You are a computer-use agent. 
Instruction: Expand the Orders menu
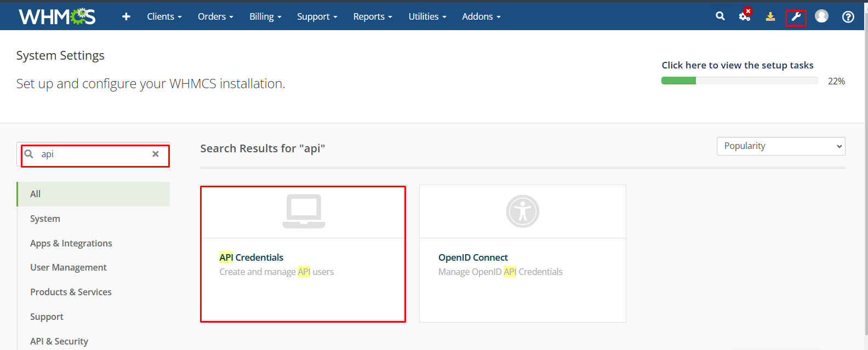[x=215, y=16]
